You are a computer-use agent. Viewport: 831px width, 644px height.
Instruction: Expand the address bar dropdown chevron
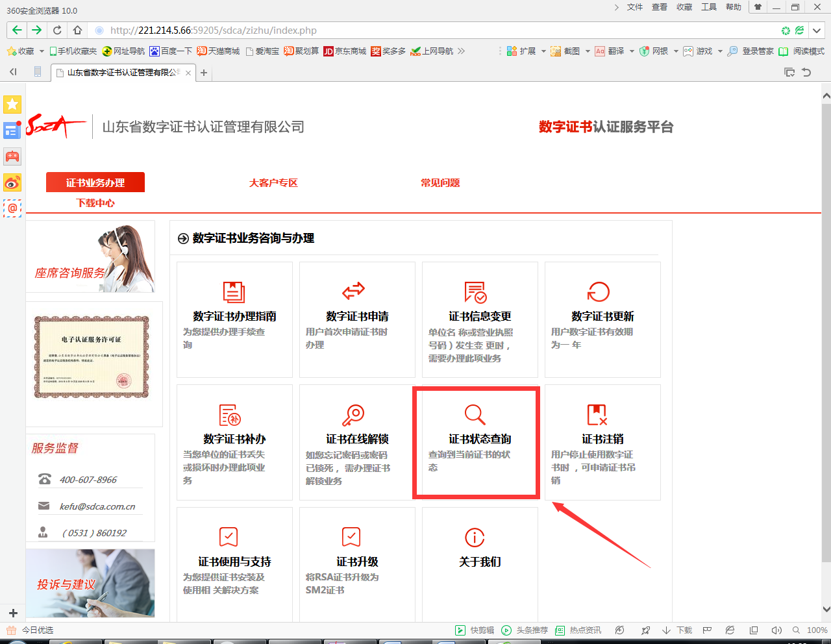pyautogui.click(x=817, y=31)
